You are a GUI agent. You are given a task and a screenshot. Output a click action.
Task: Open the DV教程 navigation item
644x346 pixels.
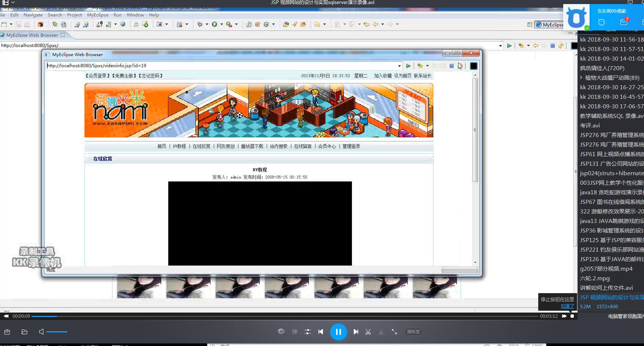pos(179,146)
